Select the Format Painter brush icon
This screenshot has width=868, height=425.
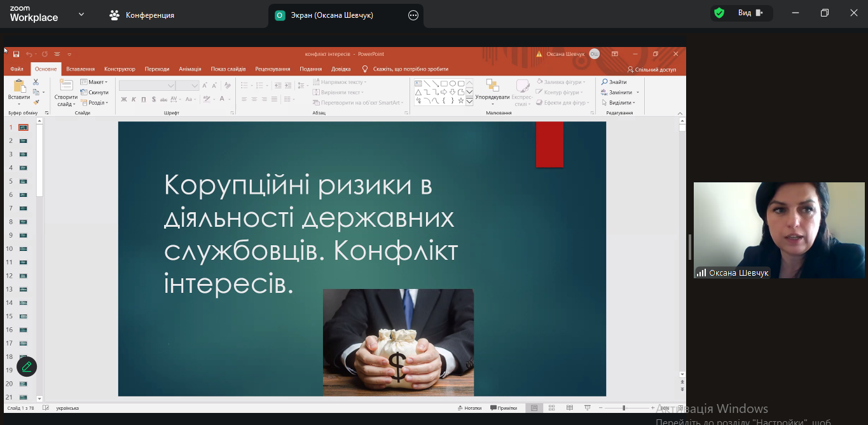click(x=36, y=102)
